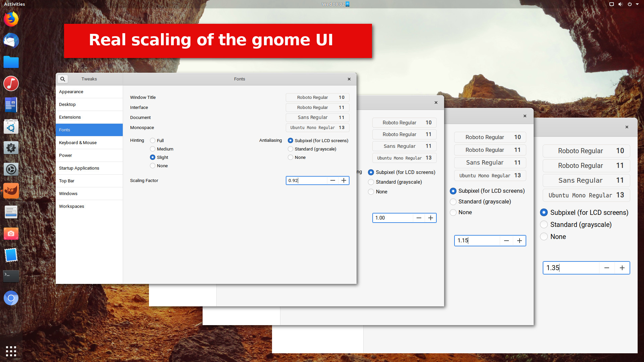Select Standard (grayscale) in the 1.35 window

point(576,225)
